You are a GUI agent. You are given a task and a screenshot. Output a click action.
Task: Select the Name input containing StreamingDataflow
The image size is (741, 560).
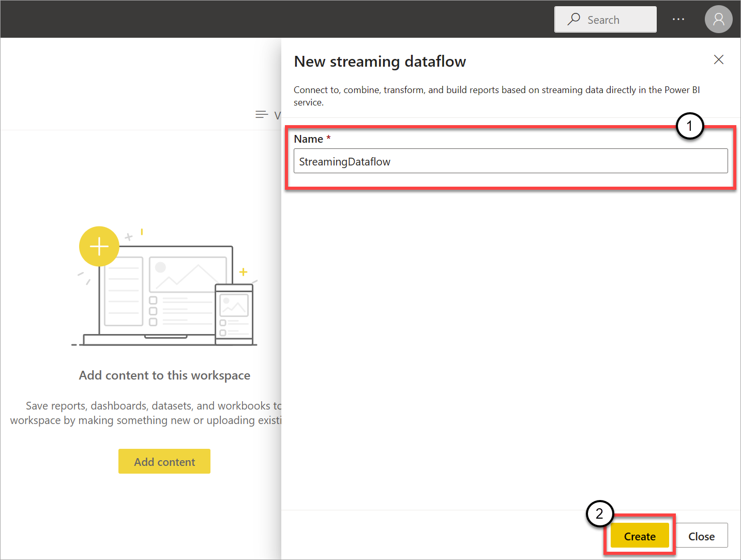510,161
